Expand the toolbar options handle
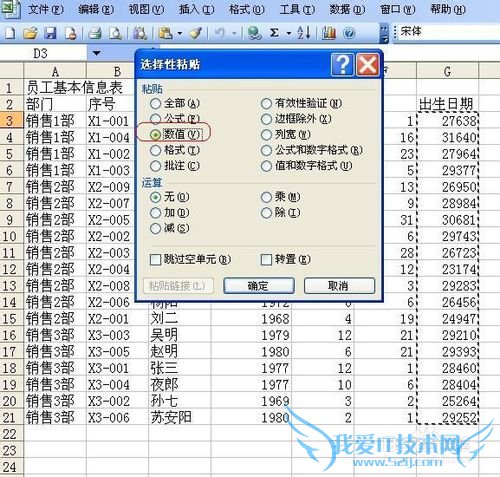This screenshot has height=477, width=500. pos(384,33)
